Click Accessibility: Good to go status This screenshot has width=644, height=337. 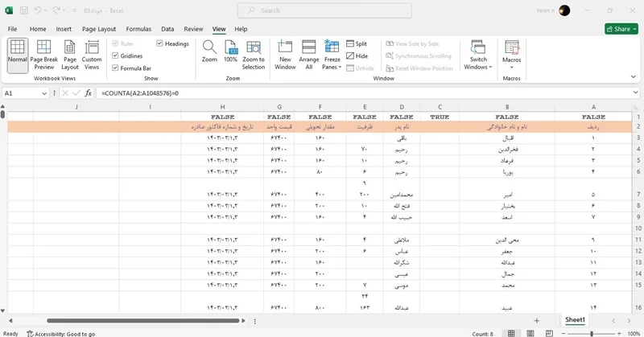pyautogui.click(x=61, y=334)
